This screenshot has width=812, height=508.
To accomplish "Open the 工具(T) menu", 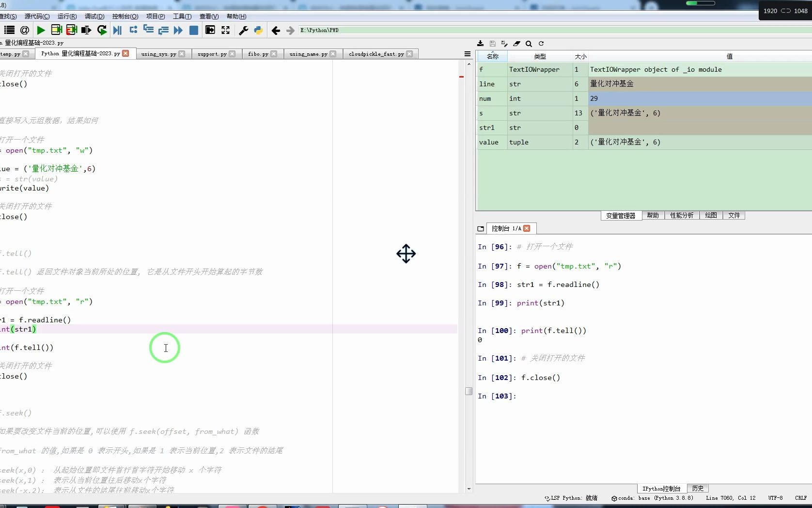I will click(182, 16).
